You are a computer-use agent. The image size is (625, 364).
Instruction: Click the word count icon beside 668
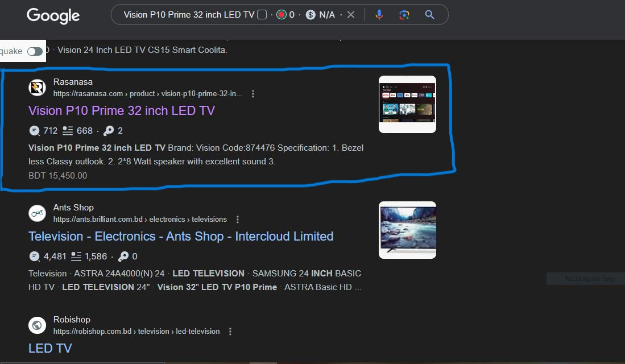pos(68,131)
